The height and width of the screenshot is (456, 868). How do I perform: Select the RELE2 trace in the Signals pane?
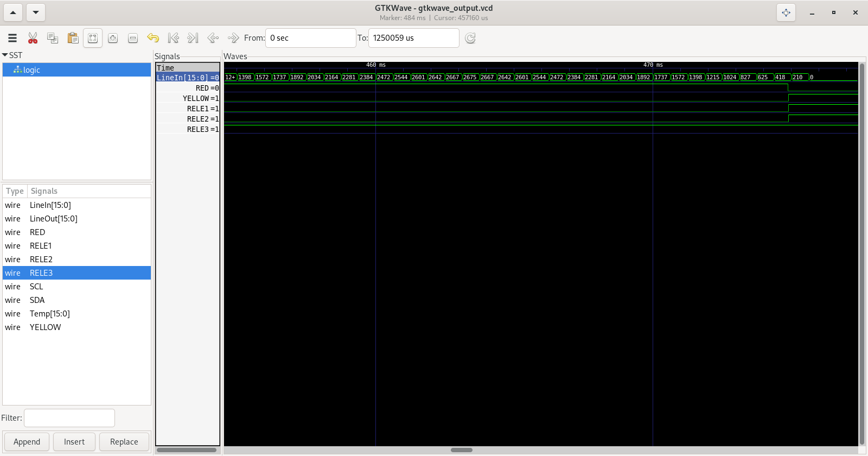pos(188,119)
